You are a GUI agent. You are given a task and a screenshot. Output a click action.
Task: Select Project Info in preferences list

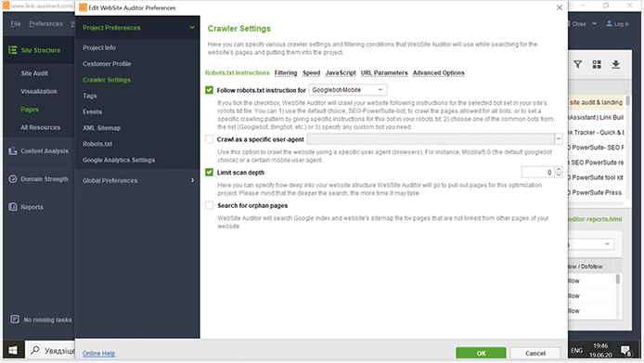coord(99,47)
